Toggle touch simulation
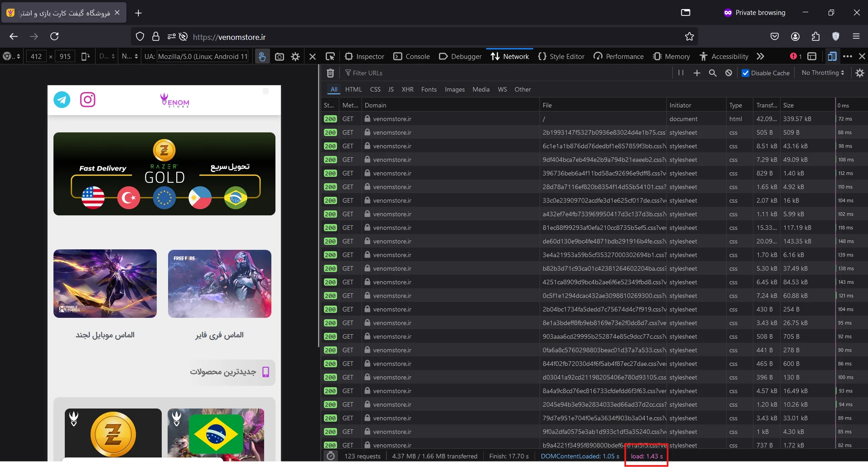 (262, 57)
